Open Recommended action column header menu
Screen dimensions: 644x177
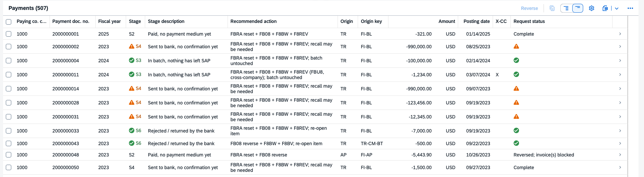283,21
